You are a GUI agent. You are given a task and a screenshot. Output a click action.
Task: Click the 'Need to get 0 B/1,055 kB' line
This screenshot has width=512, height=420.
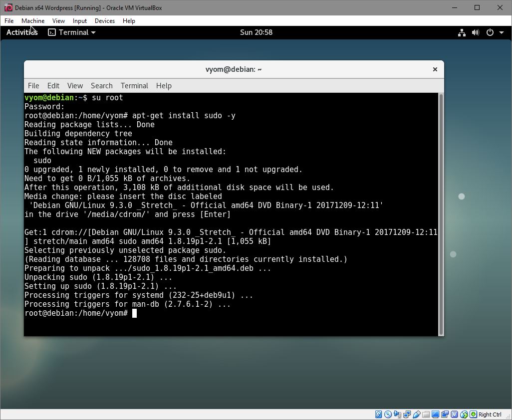click(x=107, y=178)
